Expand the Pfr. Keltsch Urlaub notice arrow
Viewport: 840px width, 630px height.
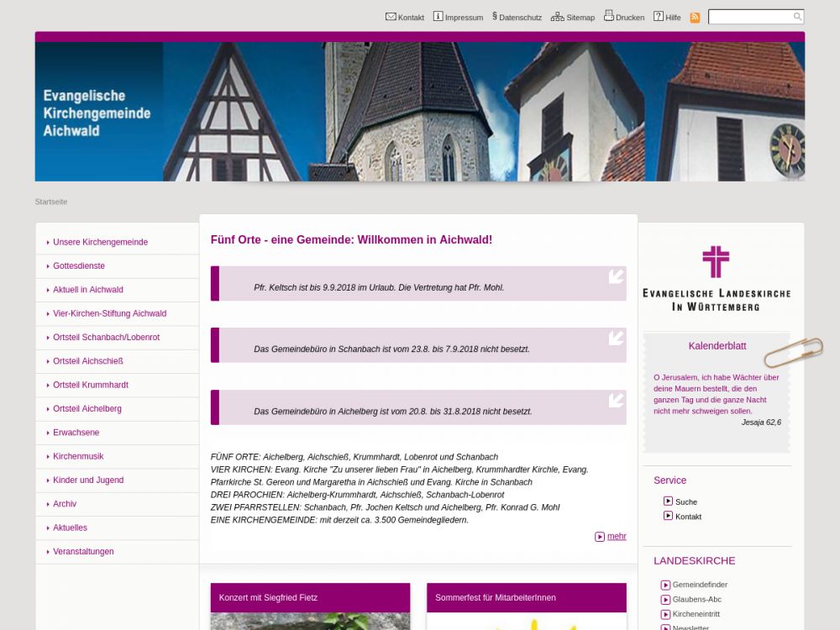(617, 276)
